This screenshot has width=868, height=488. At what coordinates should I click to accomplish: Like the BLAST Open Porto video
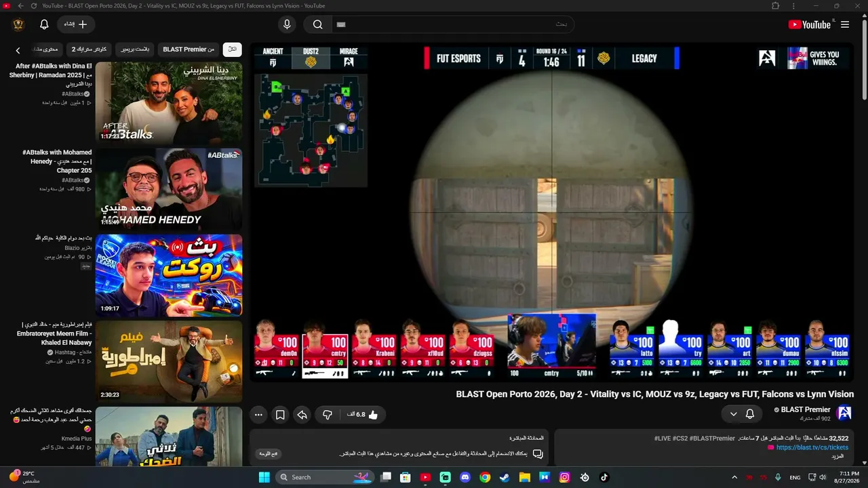(x=363, y=415)
